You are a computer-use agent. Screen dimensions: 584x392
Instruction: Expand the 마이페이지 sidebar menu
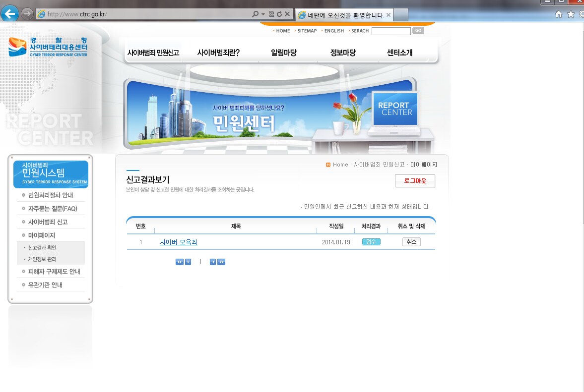tap(42, 235)
